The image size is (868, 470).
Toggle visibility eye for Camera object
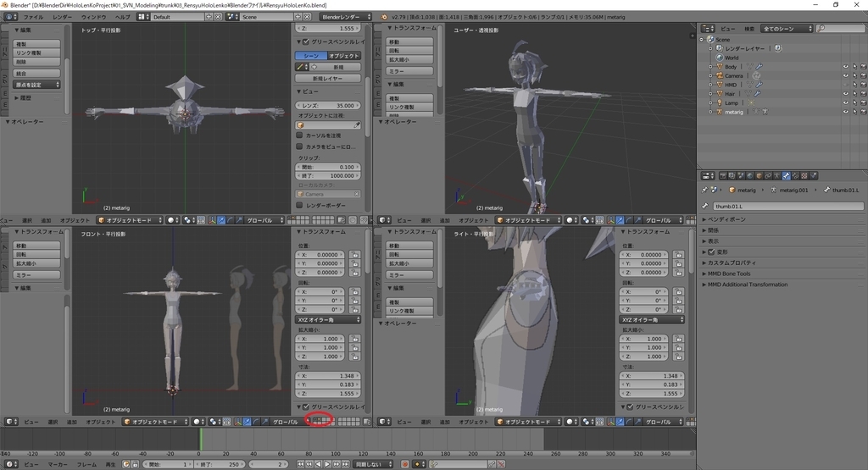846,75
